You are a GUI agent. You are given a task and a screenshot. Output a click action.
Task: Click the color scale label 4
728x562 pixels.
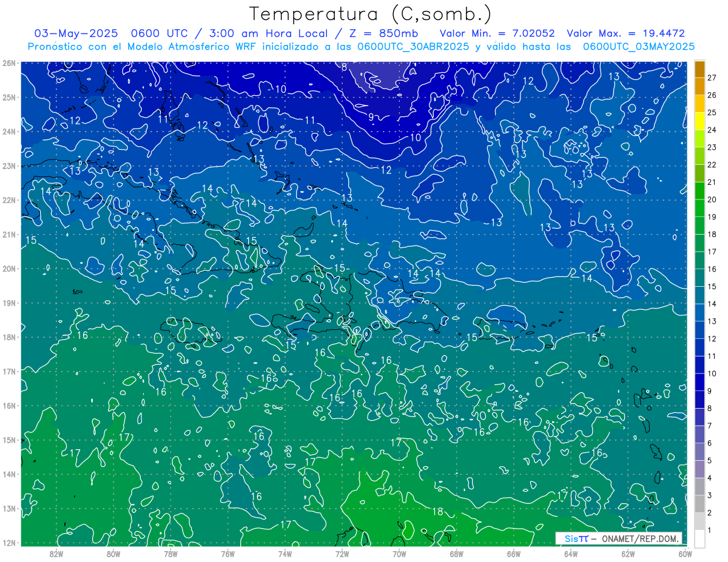[710, 478]
